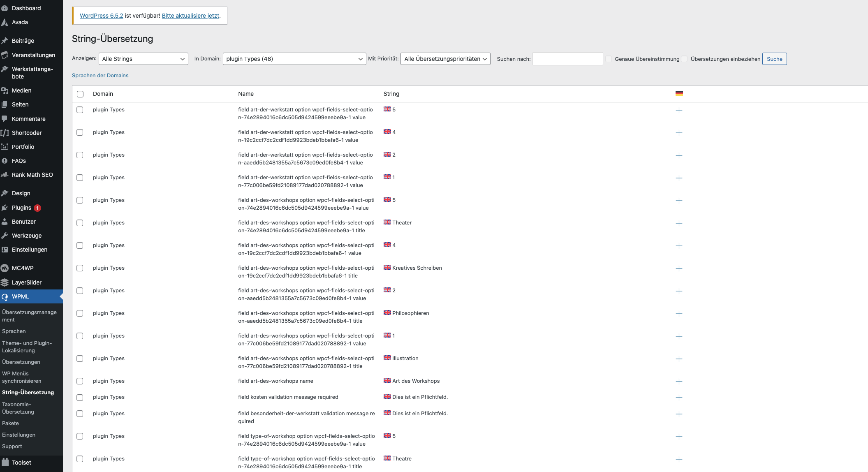Screen dimensions: 868x472
Task: Click the Portfolio icon
Action: click(5, 147)
